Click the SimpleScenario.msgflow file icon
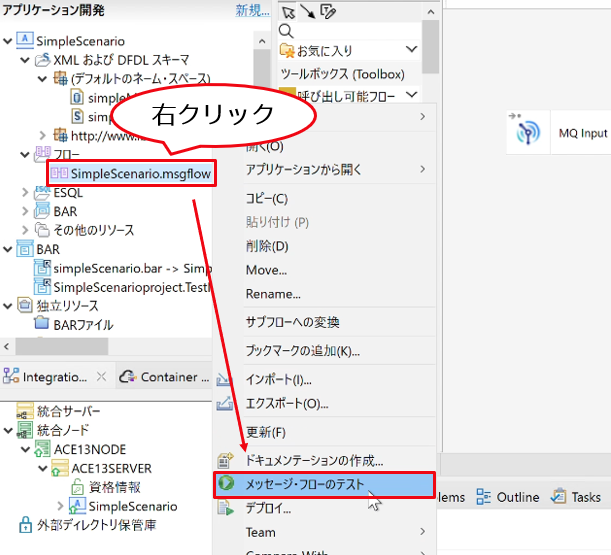The height and width of the screenshot is (555, 611). [x=60, y=173]
